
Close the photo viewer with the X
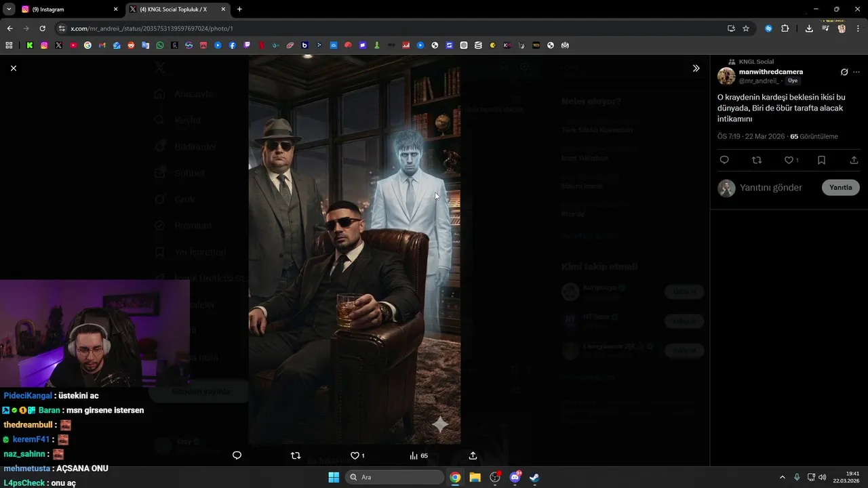14,68
